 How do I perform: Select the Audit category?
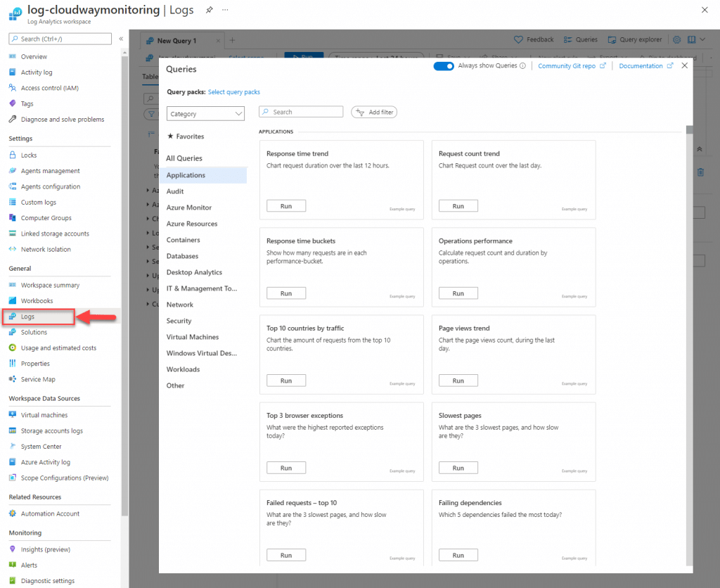pos(175,191)
